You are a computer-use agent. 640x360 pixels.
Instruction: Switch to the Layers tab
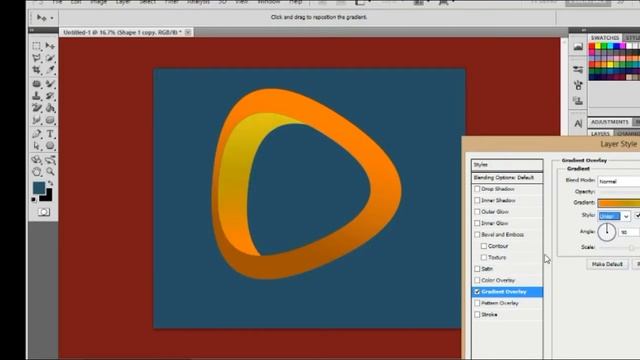click(600, 133)
